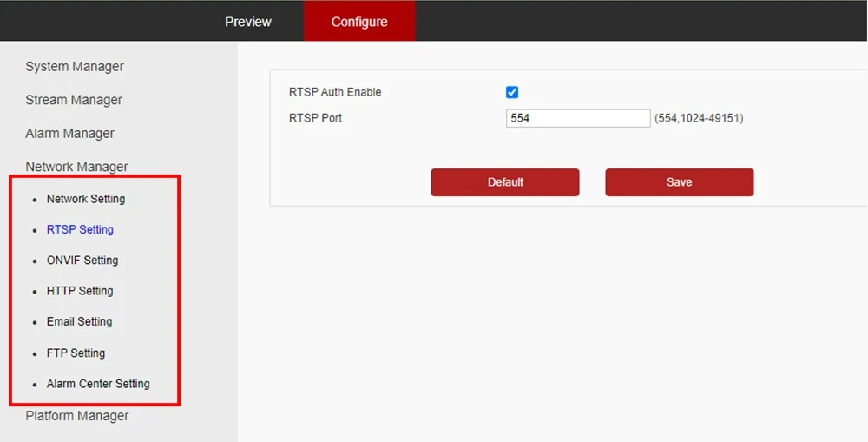Select the RTSP Setting sidebar item

[x=80, y=230]
